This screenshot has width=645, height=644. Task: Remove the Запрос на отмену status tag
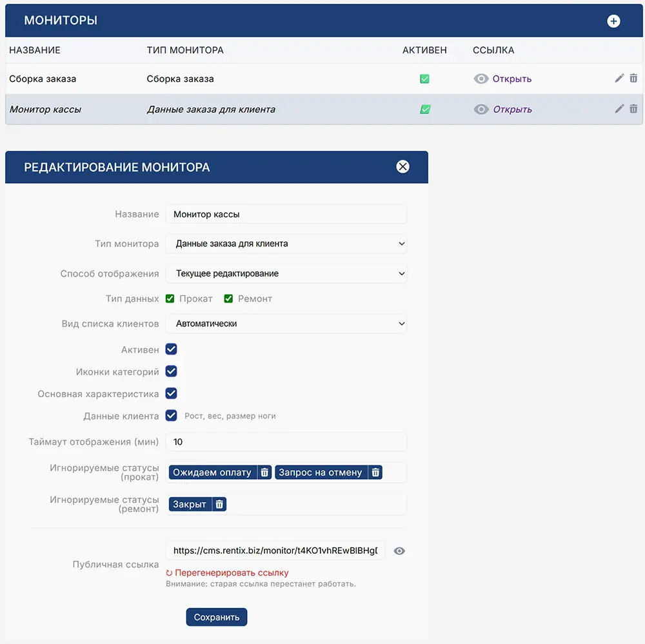click(376, 473)
